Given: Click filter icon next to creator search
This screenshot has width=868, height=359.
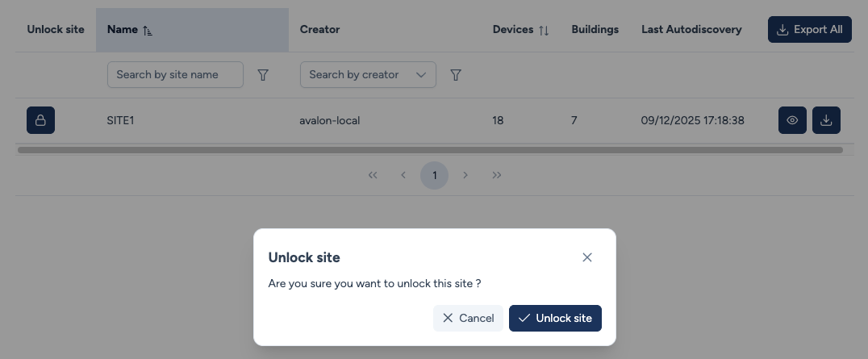Looking at the screenshot, I should [456, 74].
